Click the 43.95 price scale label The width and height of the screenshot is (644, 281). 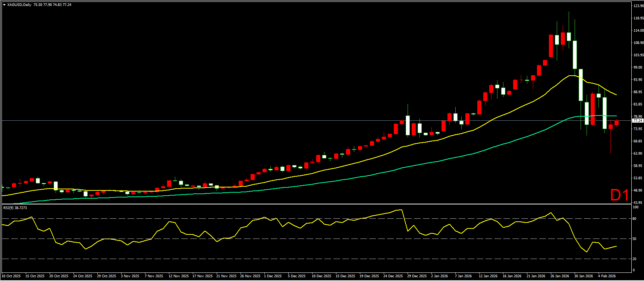click(638, 203)
